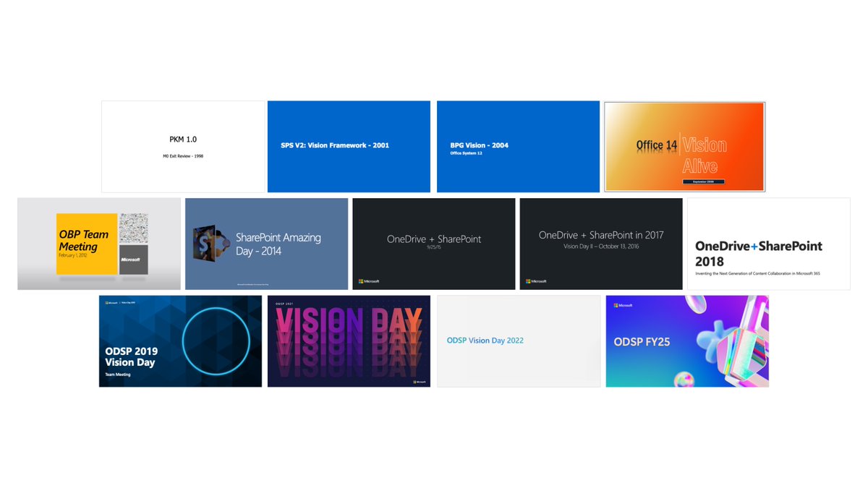The height and width of the screenshot is (488, 868).
Task: Open the OBP Team Meeting slide
Action: coord(99,244)
